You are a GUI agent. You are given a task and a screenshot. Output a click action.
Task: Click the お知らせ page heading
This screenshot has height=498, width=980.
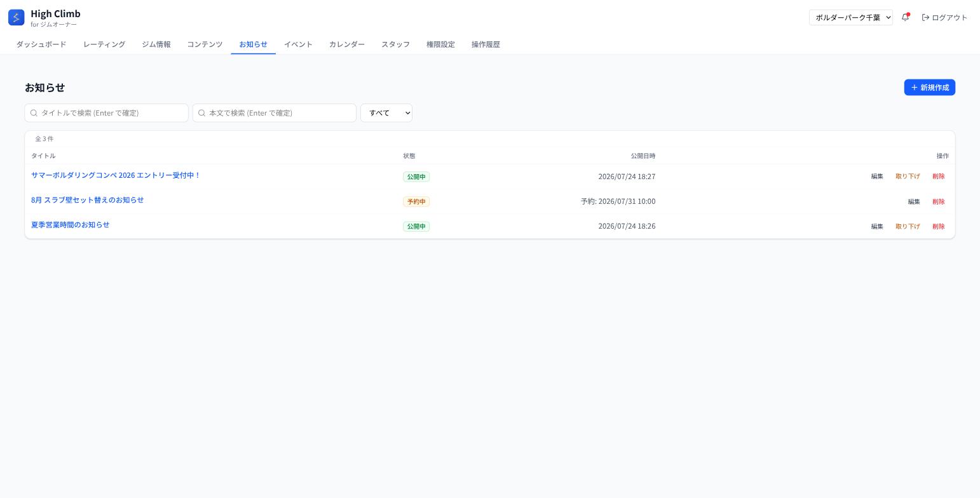pos(44,88)
